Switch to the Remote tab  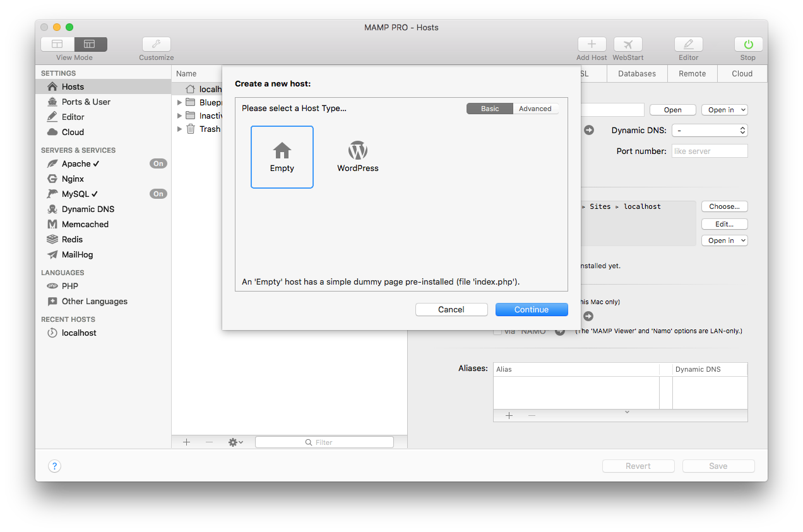click(692, 73)
